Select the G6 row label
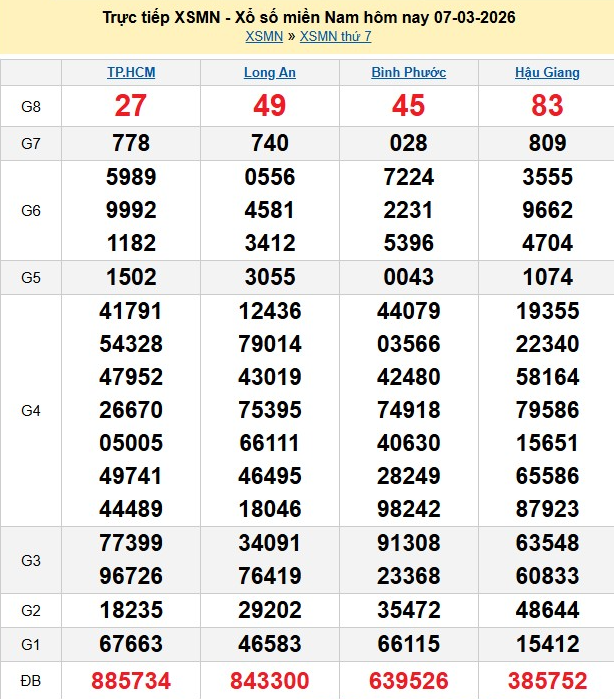 (31, 210)
